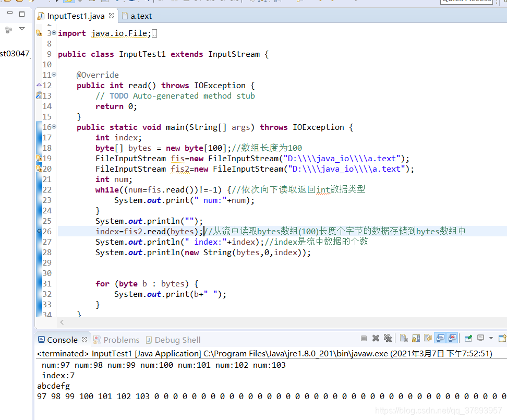Click console output 'abcdefg'
Viewport: 507px width, 420px height.
click(54, 386)
